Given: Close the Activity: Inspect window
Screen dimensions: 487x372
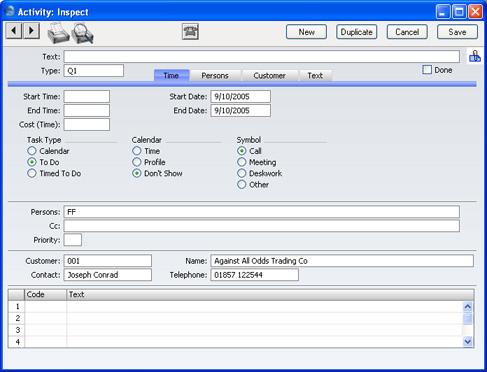Looking at the screenshot, I should pyautogui.click(x=475, y=12).
